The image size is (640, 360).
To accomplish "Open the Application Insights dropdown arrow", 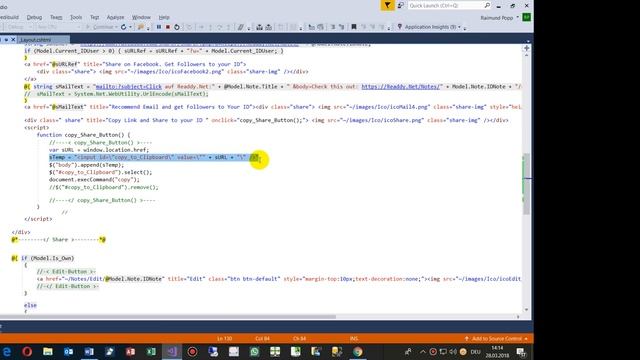I will coord(459,27).
